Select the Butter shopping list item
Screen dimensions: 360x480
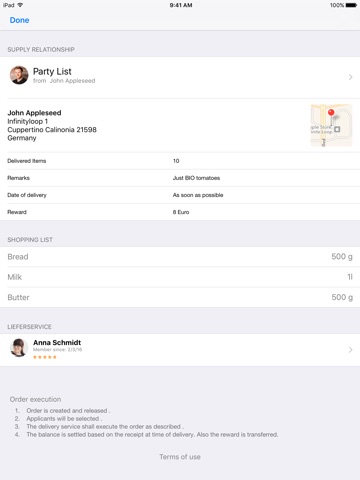coord(180,297)
